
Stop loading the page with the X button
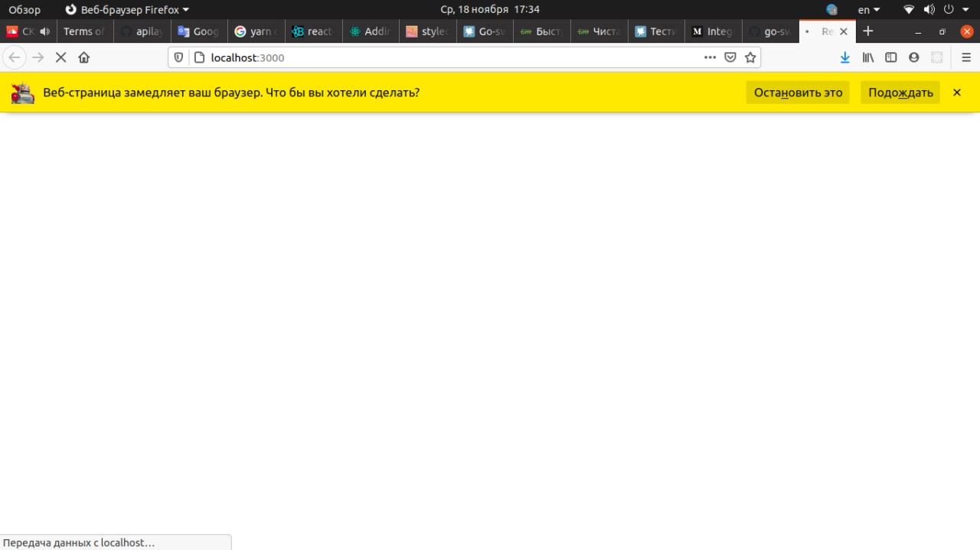(x=60, y=57)
